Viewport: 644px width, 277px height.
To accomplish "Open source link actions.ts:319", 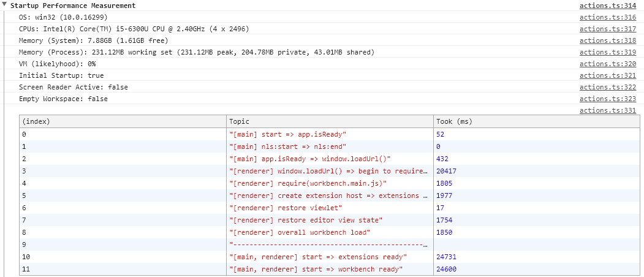I will 607,52.
